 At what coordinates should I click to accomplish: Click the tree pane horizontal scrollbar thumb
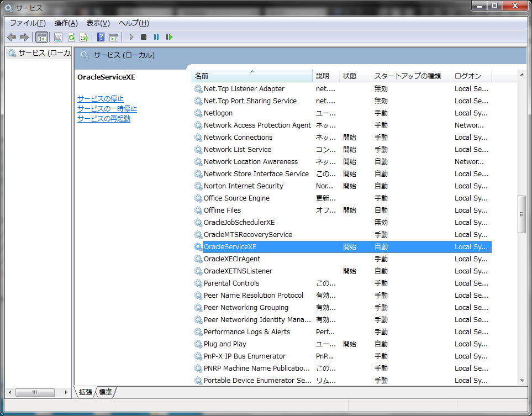(35, 392)
